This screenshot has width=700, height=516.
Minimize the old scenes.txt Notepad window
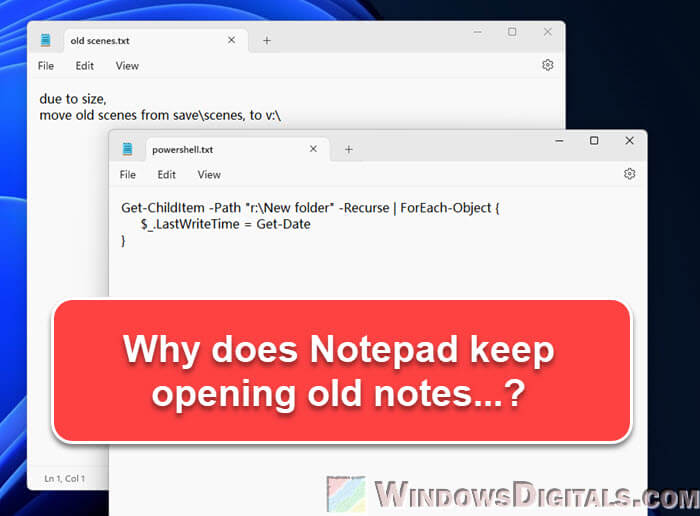[478, 32]
